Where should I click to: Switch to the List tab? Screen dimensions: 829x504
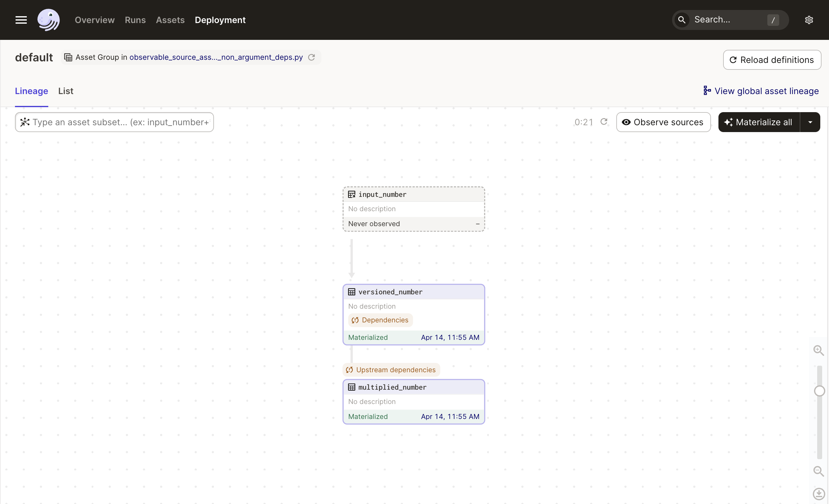click(65, 91)
